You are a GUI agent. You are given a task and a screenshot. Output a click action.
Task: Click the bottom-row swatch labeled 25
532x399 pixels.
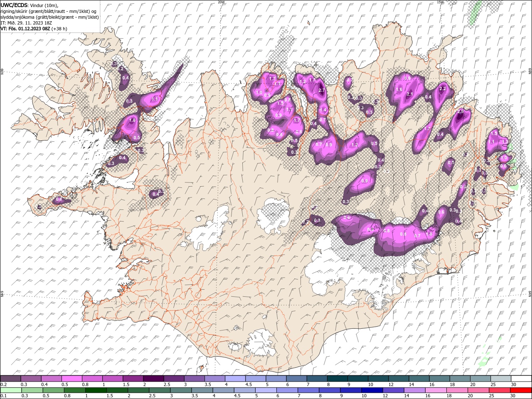click(x=499, y=390)
